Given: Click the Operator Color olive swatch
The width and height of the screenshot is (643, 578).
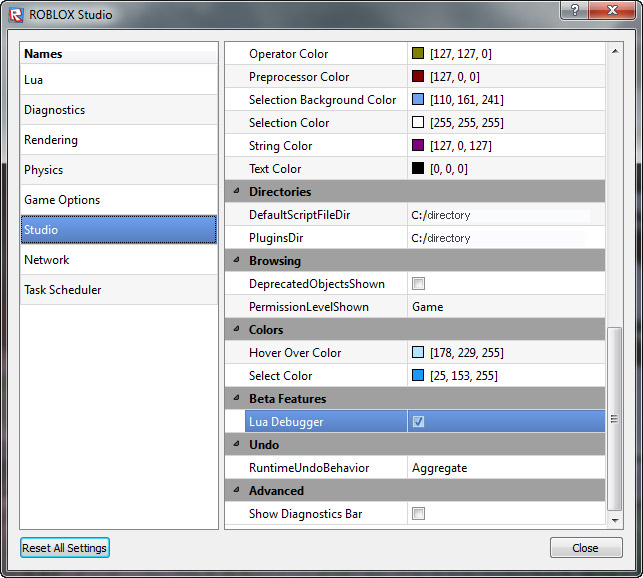Looking at the screenshot, I should point(418,53).
